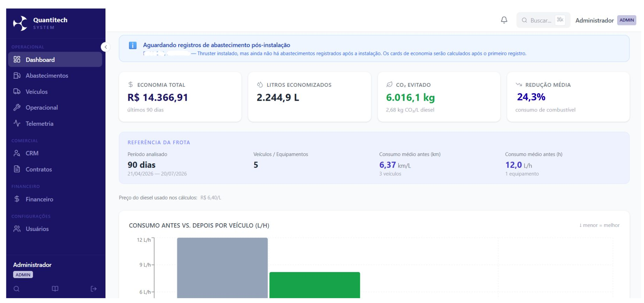Click the banner title "Aguardando registros de abastecimento pós-instalação"
644x303 pixels.
(x=217, y=45)
